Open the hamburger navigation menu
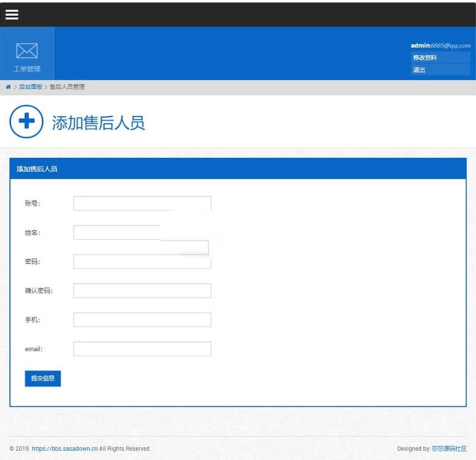Image resolution: width=476 pixels, height=460 pixels. 11,14
